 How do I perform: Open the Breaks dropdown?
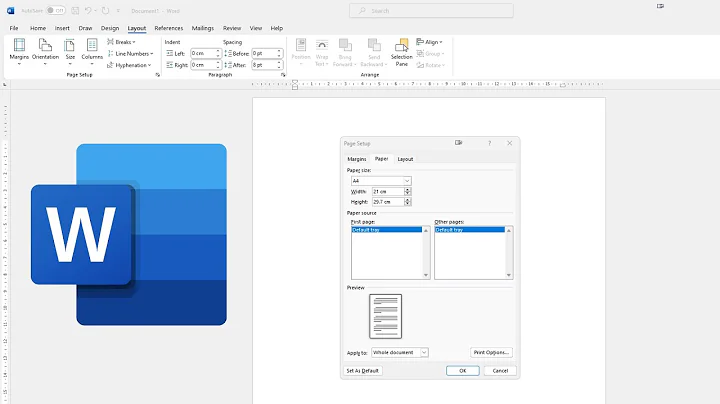point(121,42)
